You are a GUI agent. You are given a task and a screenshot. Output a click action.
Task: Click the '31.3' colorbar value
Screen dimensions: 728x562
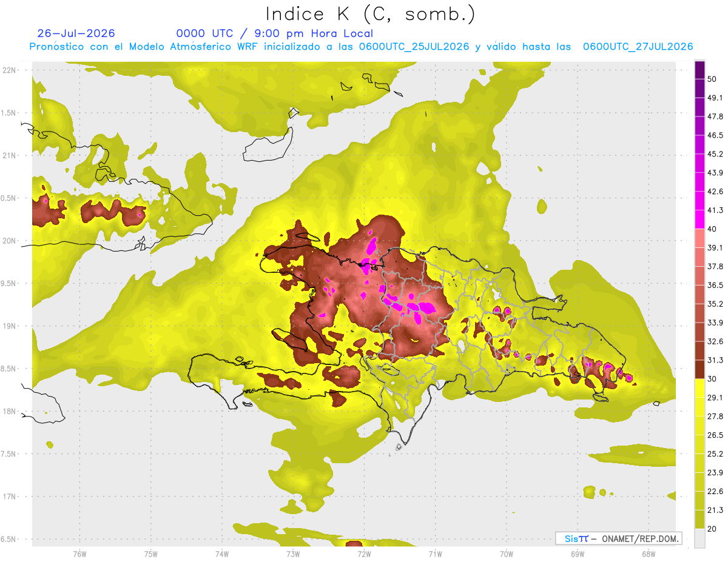point(715,360)
